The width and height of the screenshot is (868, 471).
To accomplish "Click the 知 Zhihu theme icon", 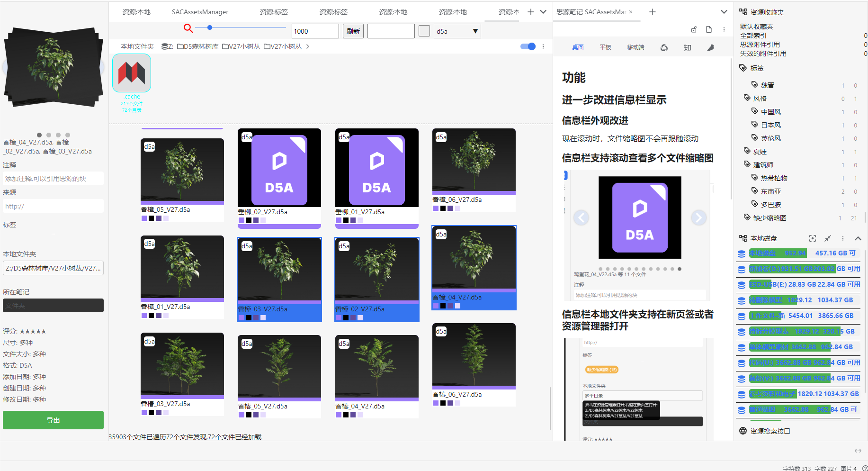I will pyautogui.click(x=687, y=47).
